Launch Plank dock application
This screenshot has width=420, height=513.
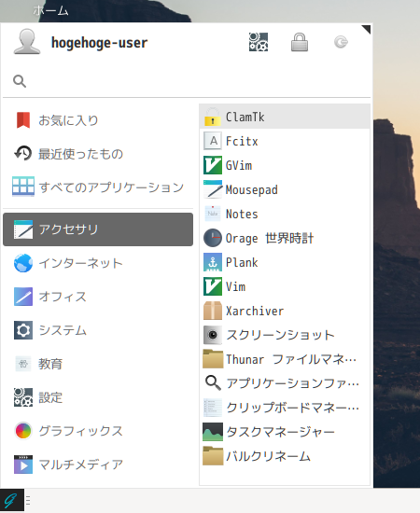[285, 262]
